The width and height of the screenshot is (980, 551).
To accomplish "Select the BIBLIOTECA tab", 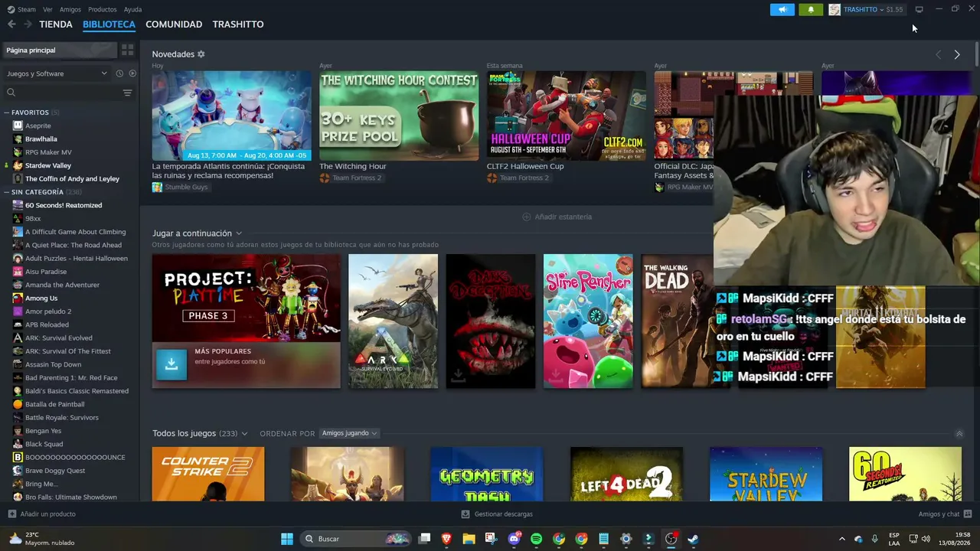I will 109,24.
